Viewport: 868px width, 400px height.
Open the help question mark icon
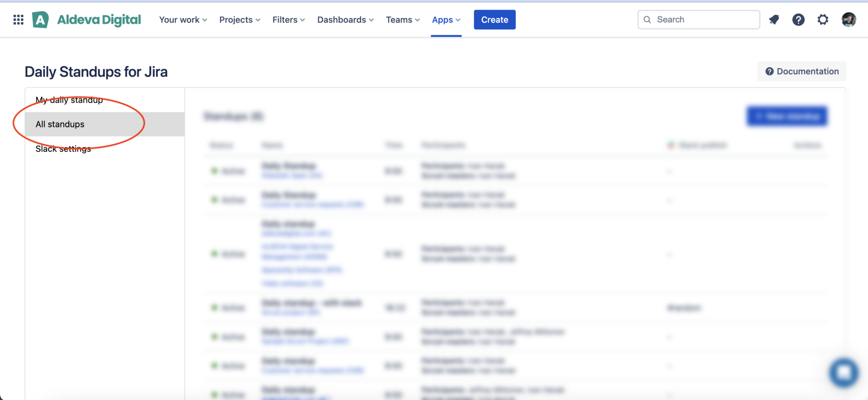click(x=798, y=19)
